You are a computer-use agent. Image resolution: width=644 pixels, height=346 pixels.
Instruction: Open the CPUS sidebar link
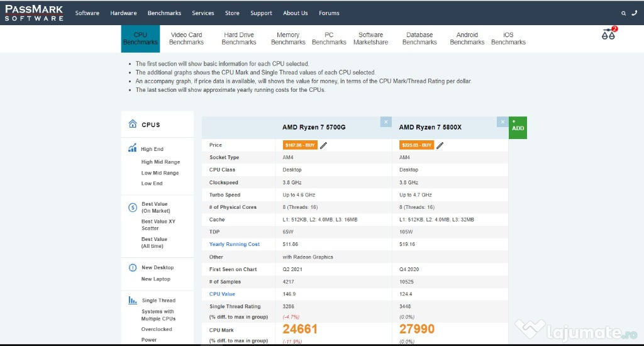[151, 125]
